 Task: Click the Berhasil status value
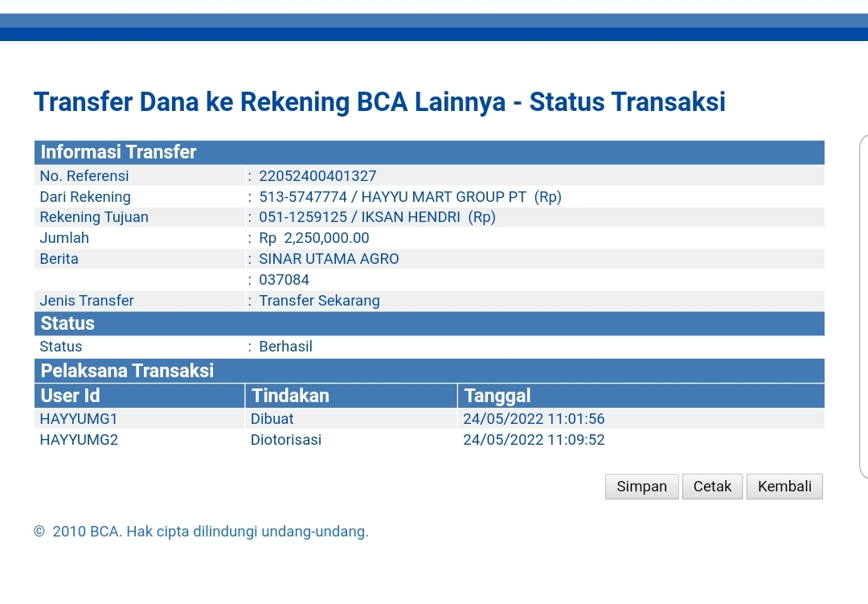coord(285,347)
